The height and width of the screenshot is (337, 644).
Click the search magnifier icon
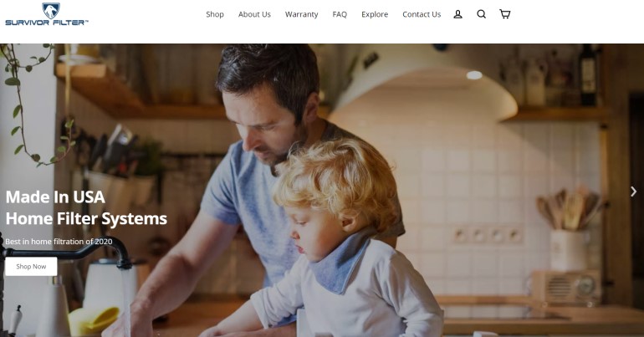[482, 14]
